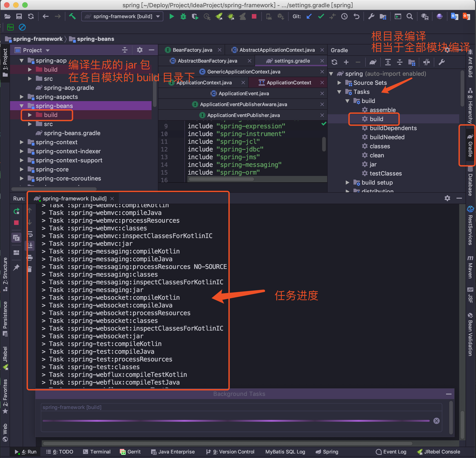Click Git update project arrow icon
Image resolution: width=476 pixels, height=458 pixels.
point(309,17)
